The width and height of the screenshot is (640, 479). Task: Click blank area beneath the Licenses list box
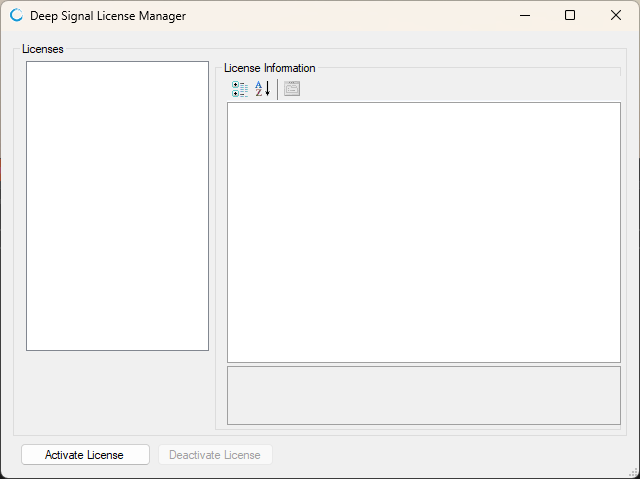pos(117,390)
